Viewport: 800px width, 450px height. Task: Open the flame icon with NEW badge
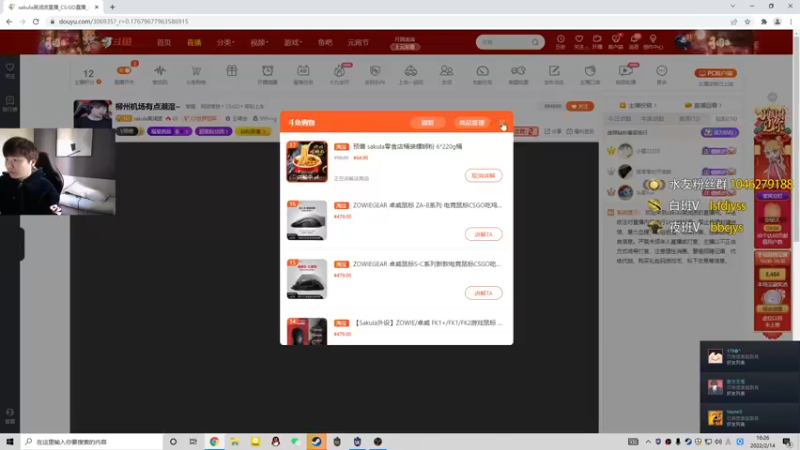pos(339,71)
